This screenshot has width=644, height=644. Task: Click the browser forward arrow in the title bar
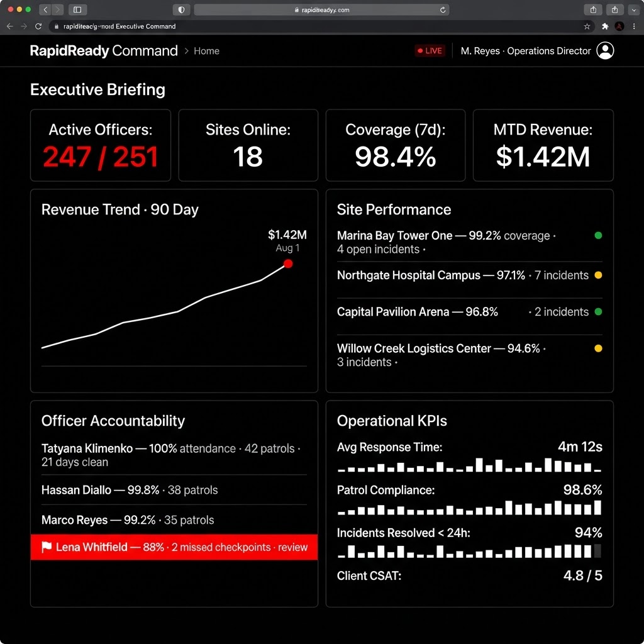(57, 9)
